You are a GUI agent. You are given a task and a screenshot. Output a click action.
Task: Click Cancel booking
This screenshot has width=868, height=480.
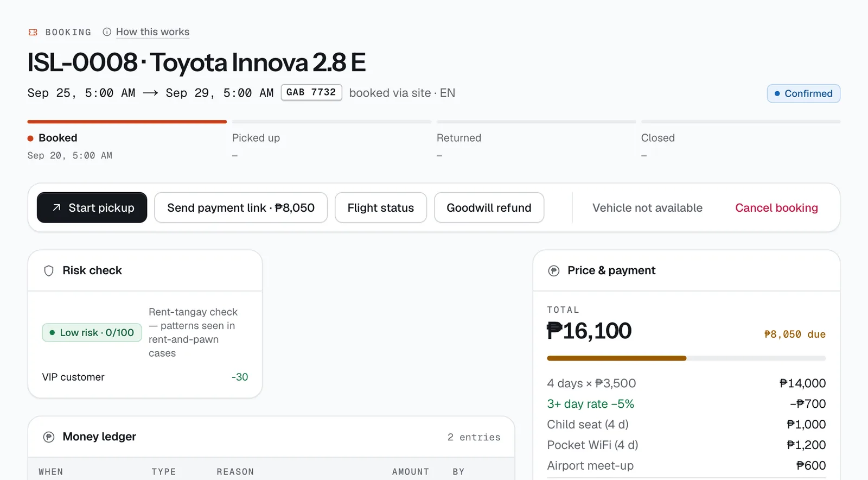pyautogui.click(x=776, y=207)
